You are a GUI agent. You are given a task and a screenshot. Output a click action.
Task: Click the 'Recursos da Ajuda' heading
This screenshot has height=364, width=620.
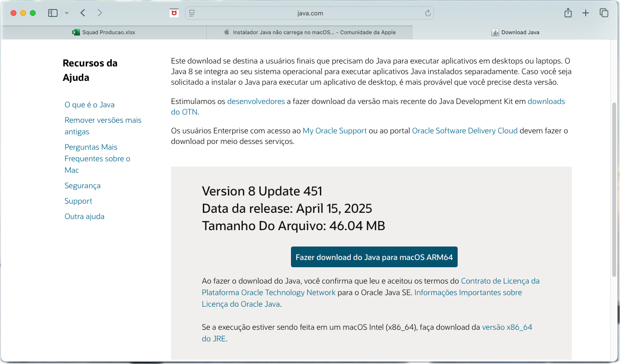90,70
